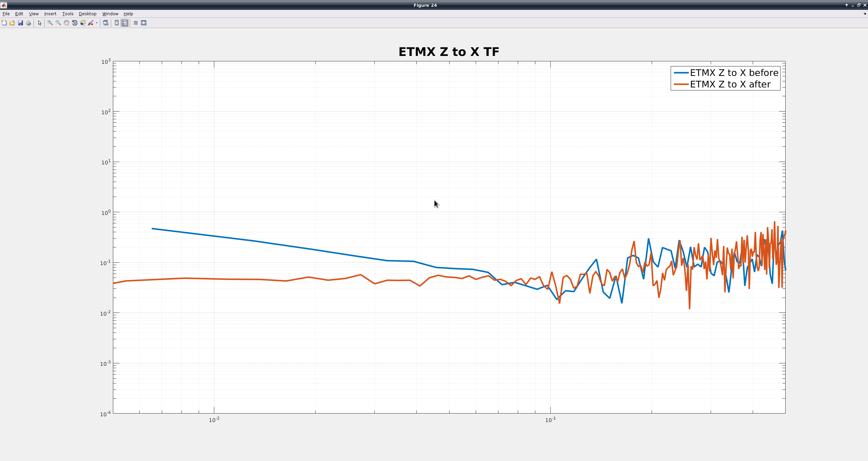This screenshot has height=461, width=868.
Task: Open the Brush color dropdown arrow
Action: [x=97, y=23]
